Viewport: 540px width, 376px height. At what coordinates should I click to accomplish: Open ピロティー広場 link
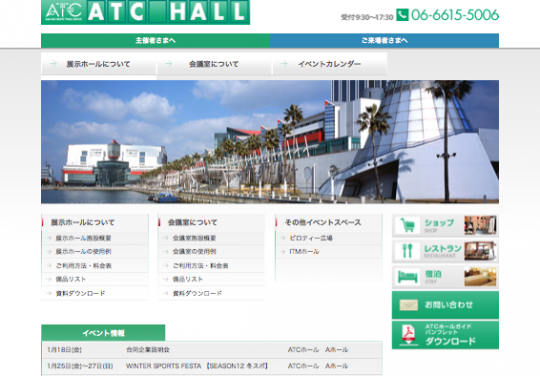coord(311,238)
